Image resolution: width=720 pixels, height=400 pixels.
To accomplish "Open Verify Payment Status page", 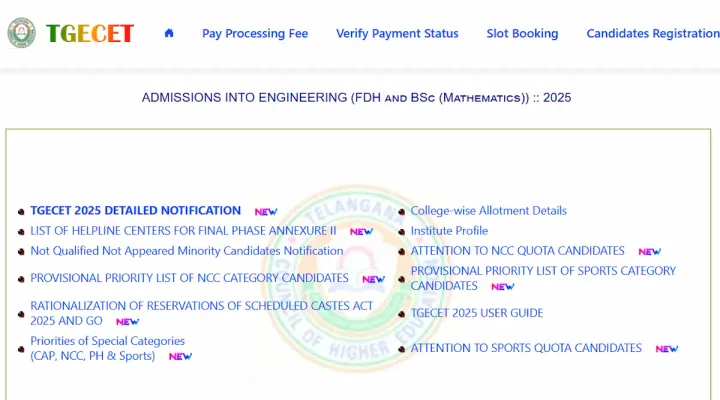I will (x=397, y=33).
